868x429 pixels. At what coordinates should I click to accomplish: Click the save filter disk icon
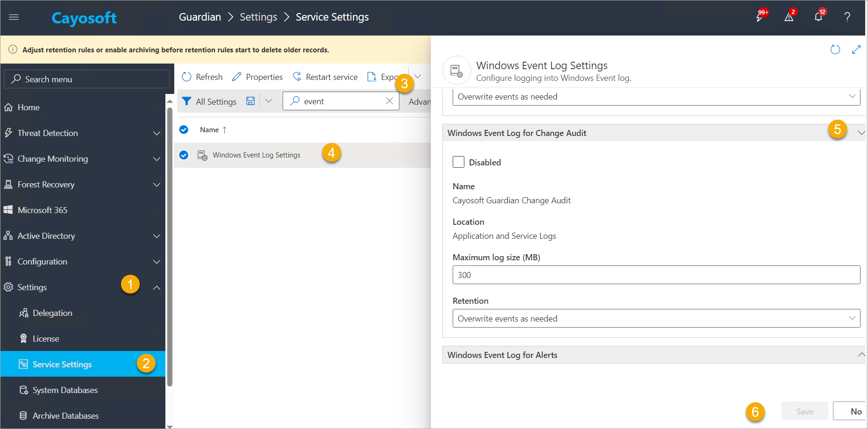pos(250,101)
